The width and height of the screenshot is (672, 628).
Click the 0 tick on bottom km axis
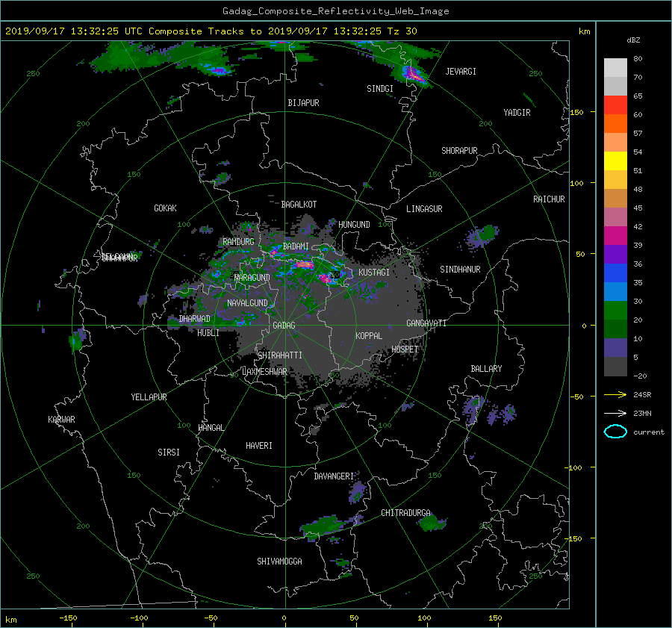[284, 618]
